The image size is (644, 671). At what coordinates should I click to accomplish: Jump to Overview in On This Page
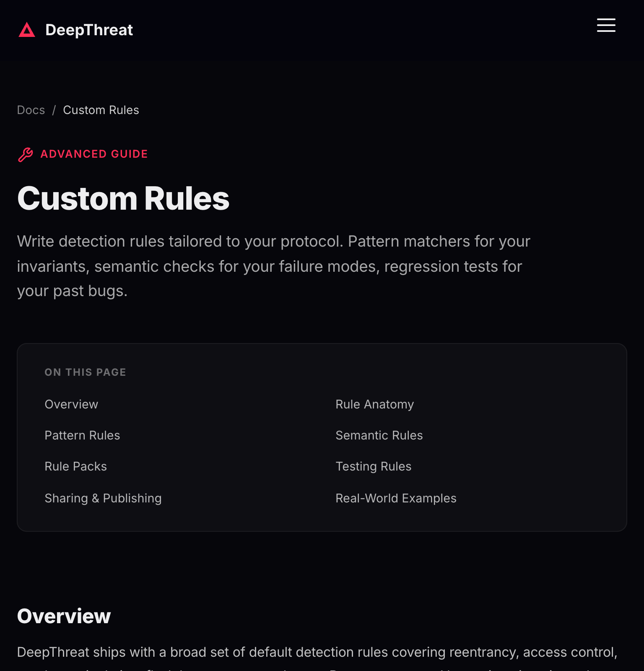(x=71, y=404)
